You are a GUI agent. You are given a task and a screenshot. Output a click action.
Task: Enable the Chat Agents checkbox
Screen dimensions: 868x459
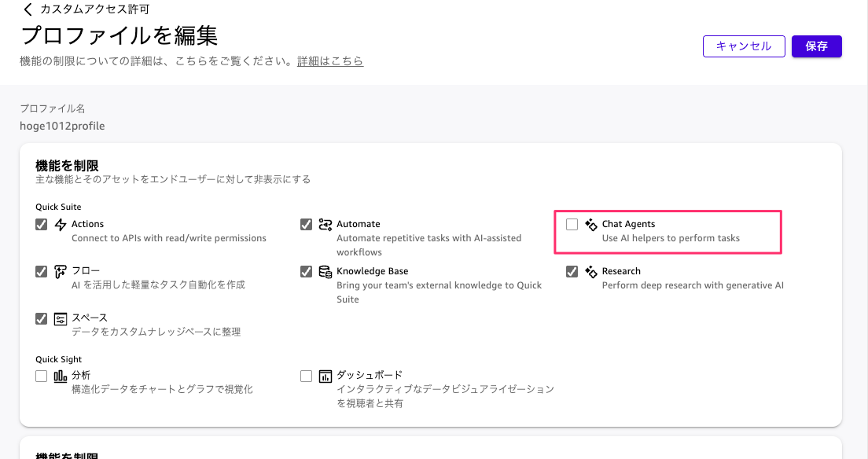pos(572,225)
